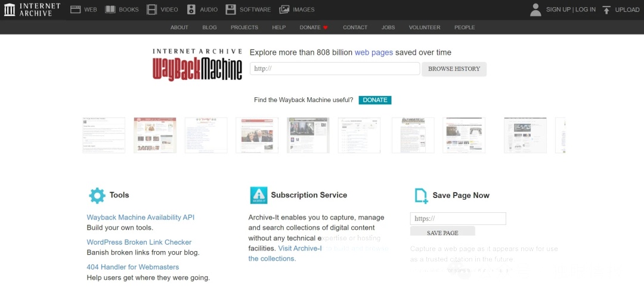The height and width of the screenshot is (297, 644).
Task: Open the Audio speaker icon
Action: coord(191,10)
